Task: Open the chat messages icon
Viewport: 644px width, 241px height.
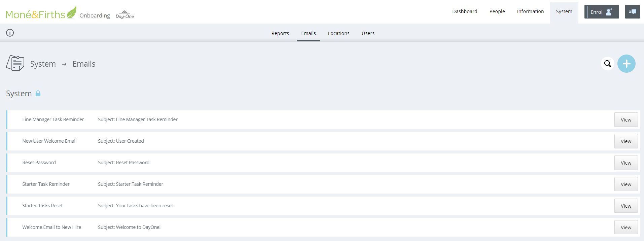Action: 632,12
